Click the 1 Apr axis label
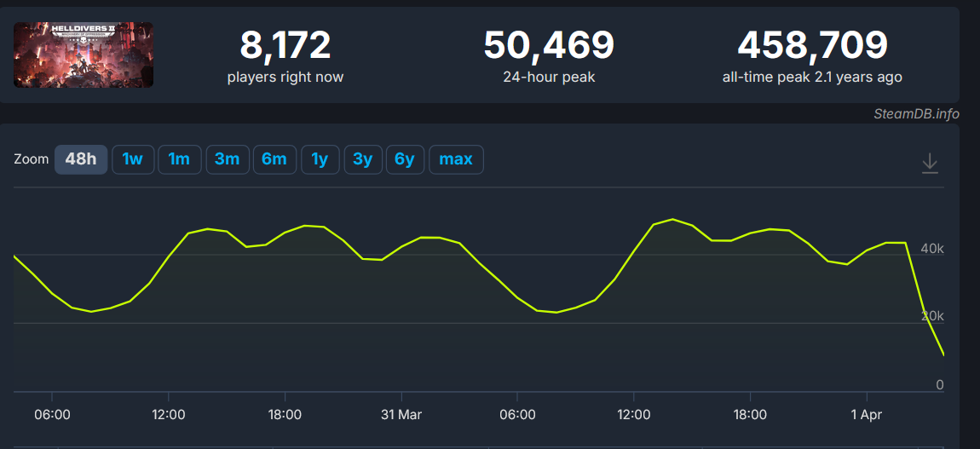Viewport: 980px width, 449px height. coord(867,415)
